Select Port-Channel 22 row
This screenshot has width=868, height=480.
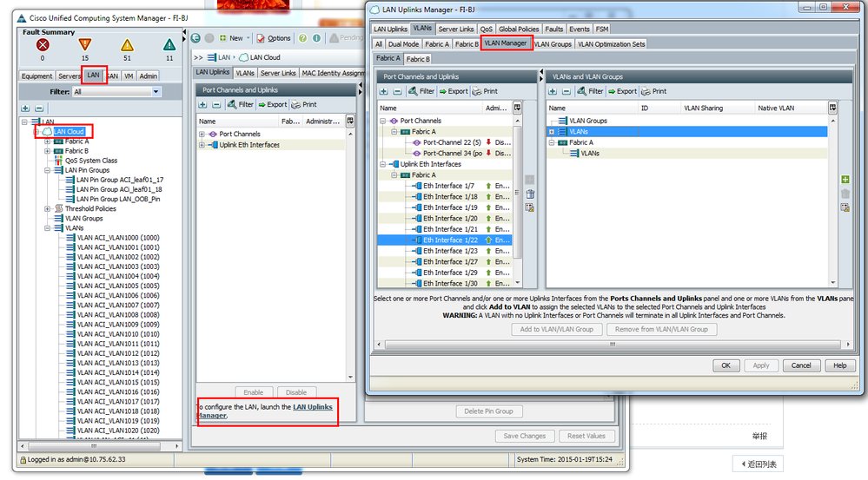(445, 142)
